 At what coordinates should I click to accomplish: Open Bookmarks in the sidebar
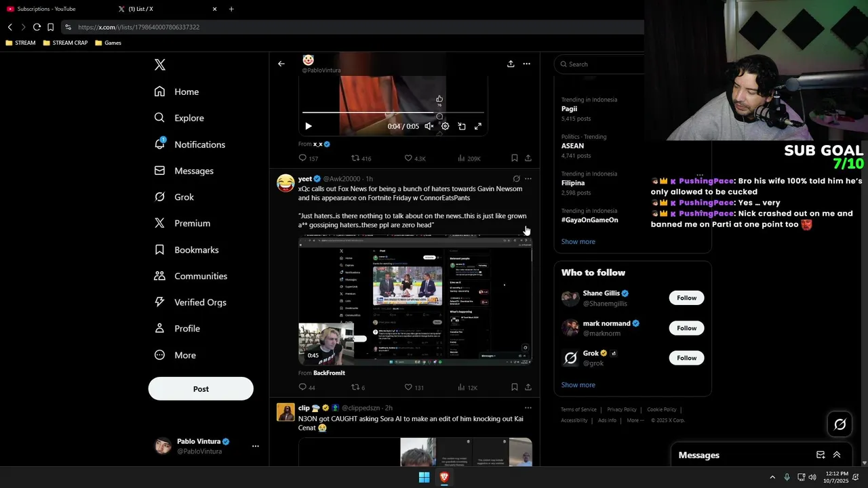(186, 249)
